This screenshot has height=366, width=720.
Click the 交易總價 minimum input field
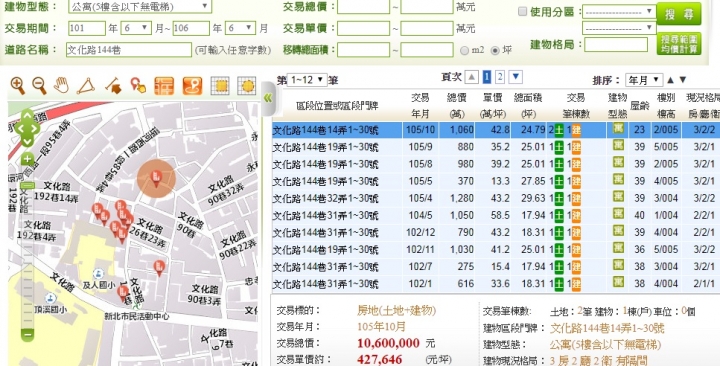pos(363,7)
